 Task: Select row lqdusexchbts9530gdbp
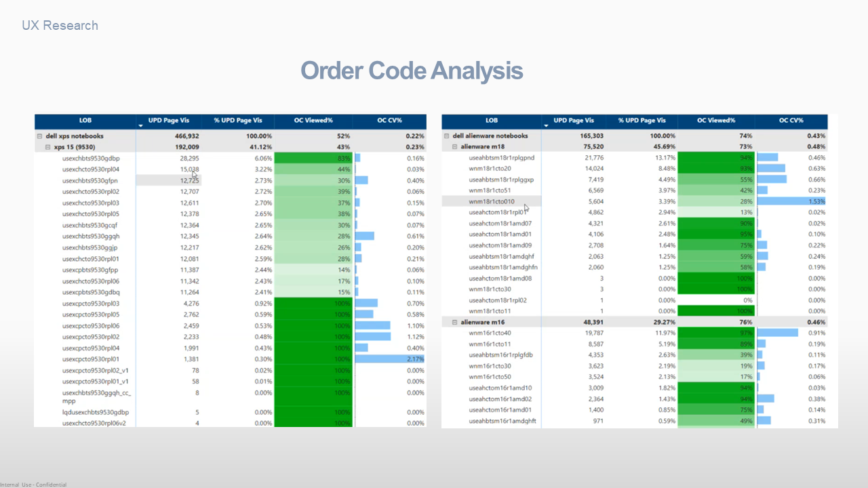[231, 412]
